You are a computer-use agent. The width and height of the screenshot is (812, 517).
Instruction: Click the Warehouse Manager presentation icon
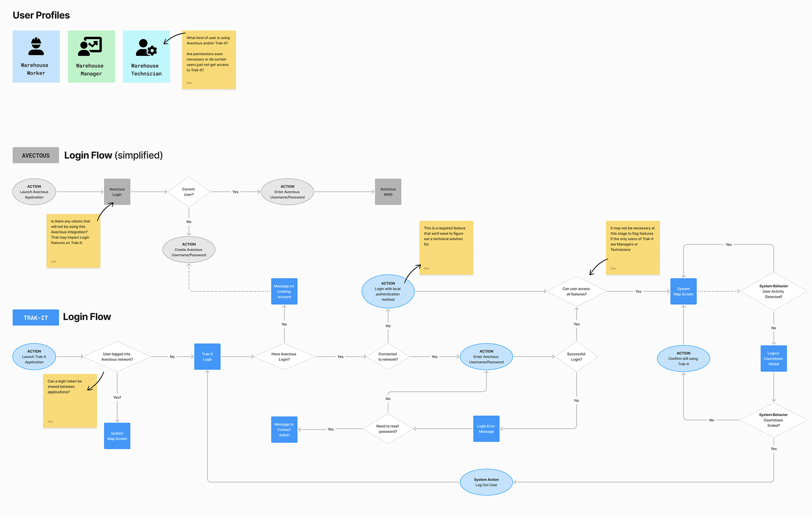click(90, 47)
